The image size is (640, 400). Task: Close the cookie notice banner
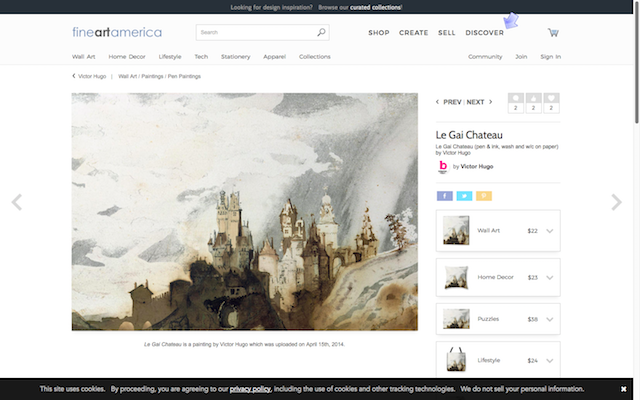coord(623,389)
